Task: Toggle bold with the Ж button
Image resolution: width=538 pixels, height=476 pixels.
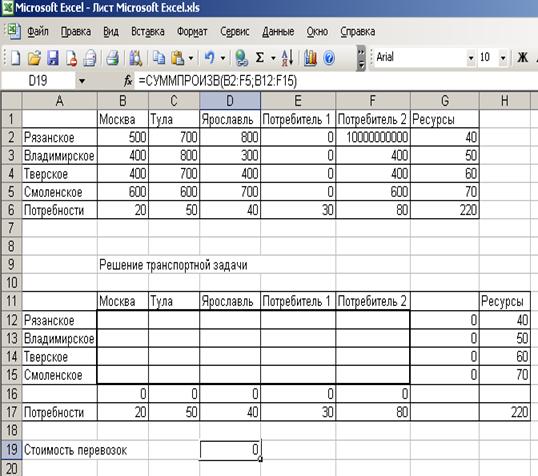Action: [x=523, y=57]
